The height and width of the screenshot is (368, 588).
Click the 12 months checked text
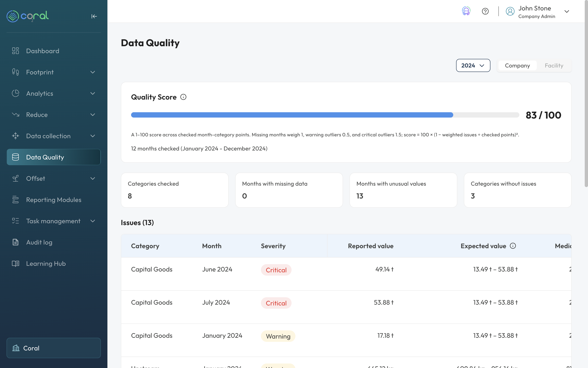pyautogui.click(x=199, y=148)
